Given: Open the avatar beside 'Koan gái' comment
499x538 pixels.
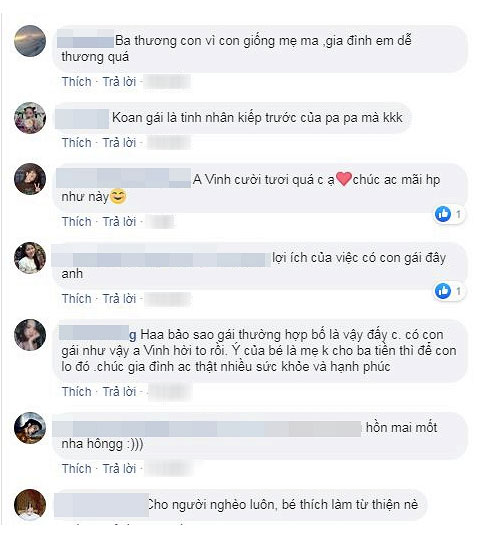Looking at the screenshot, I should [30, 118].
